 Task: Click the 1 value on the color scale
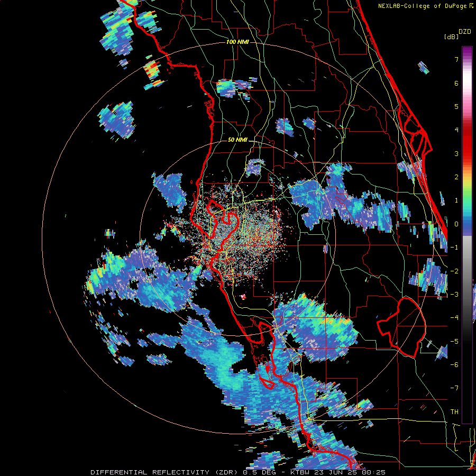(x=456, y=200)
